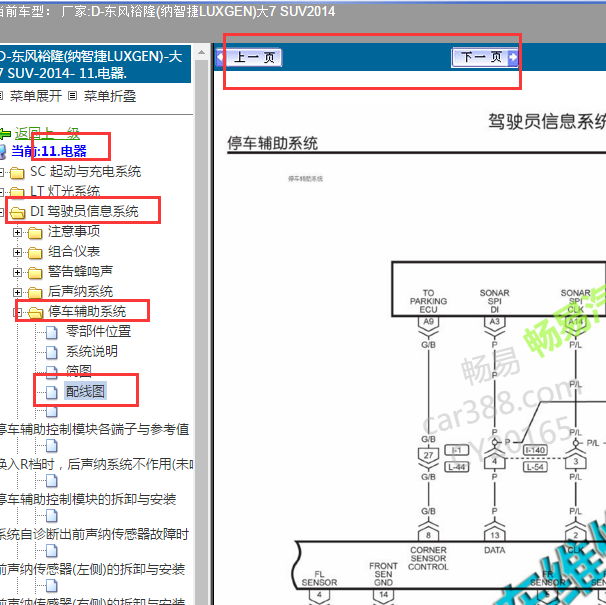The height and width of the screenshot is (605, 606).
Task: Click the tree pane scroll-up arrow
Action: click(x=201, y=53)
